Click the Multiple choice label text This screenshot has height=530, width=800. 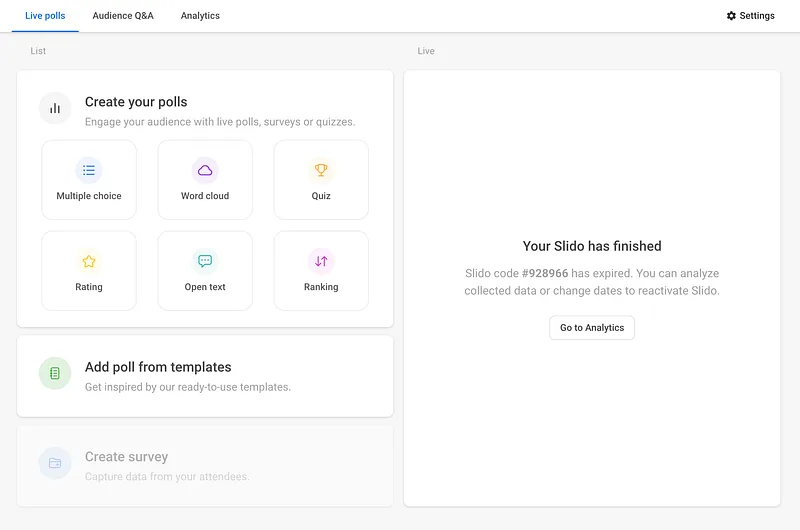click(89, 196)
